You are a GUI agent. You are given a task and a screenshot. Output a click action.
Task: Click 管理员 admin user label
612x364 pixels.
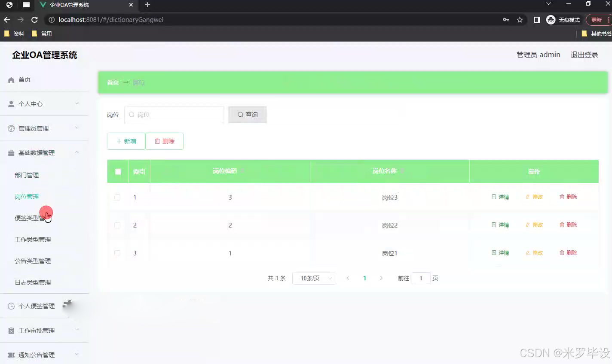point(538,55)
